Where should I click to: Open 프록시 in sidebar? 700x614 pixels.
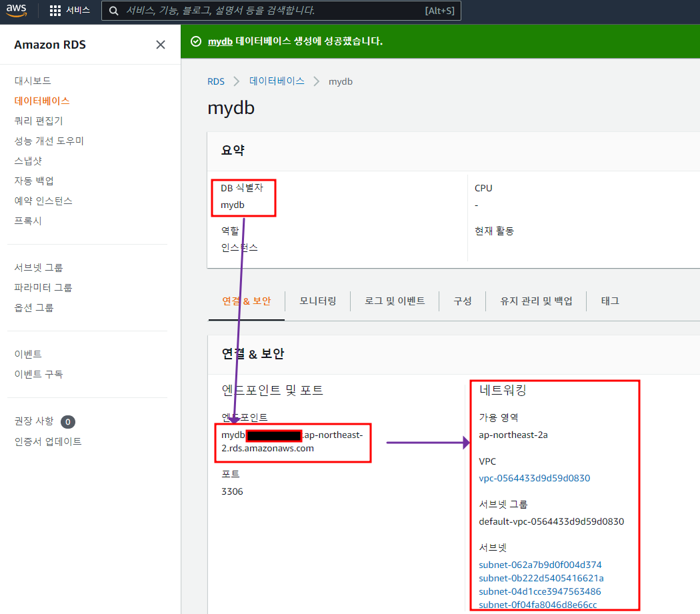28,221
